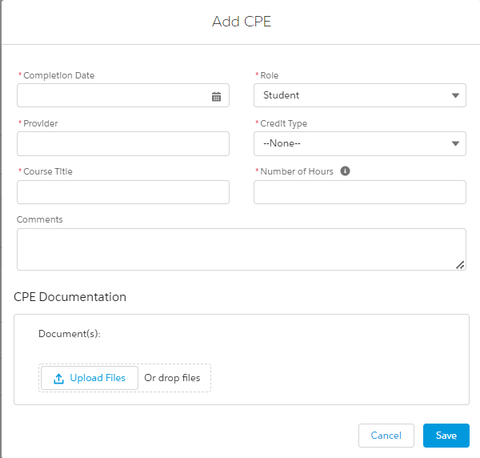The height and width of the screenshot is (458, 480).
Task: Show the Number of Hours info tooltip icon
Action: (345, 171)
